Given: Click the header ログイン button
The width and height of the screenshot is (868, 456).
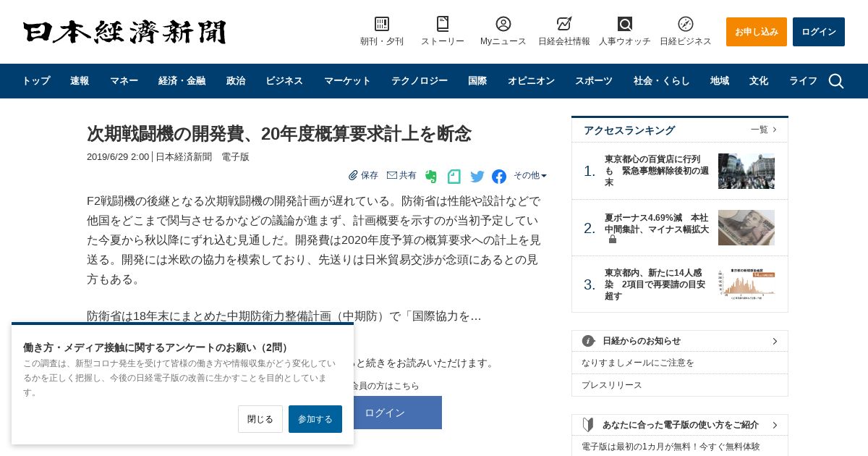Looking at the screenshot, I should 819,32.
